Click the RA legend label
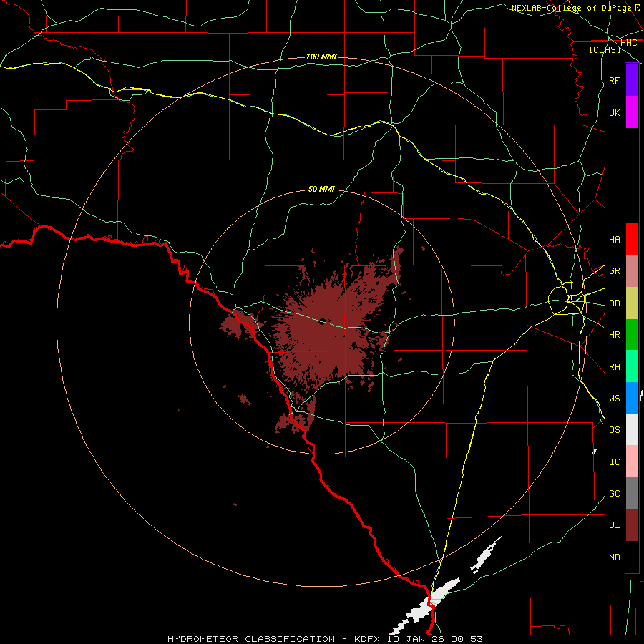Screen dimensions: 644x644 (615, 367)
